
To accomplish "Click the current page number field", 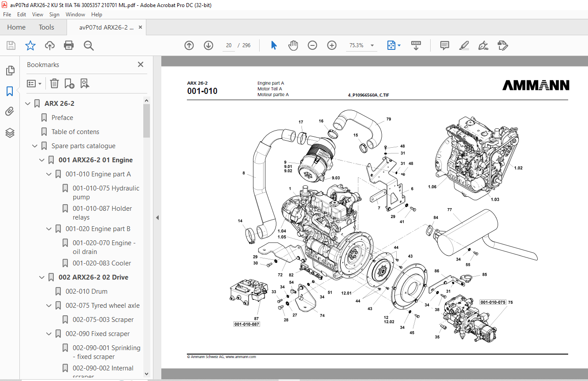I will click(x=229, y=45).
